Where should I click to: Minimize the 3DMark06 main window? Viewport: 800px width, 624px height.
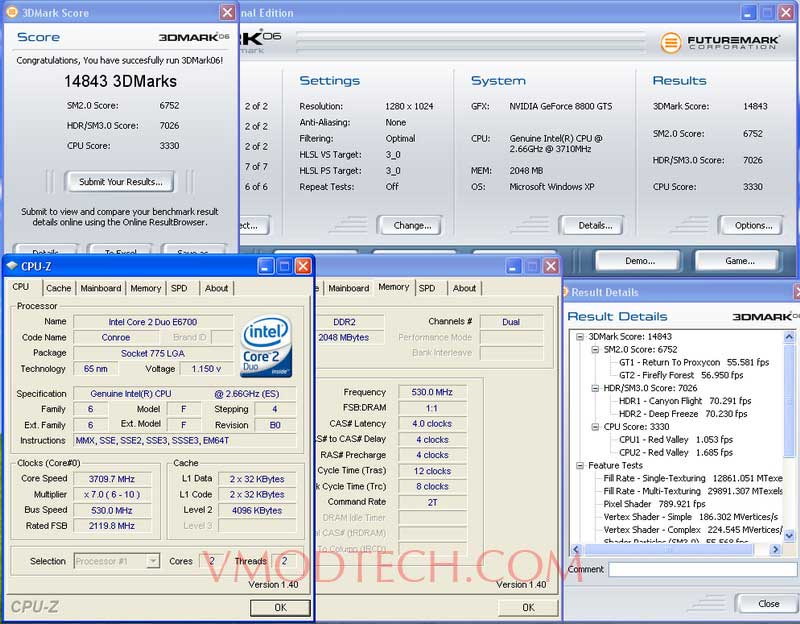[748, 13]
